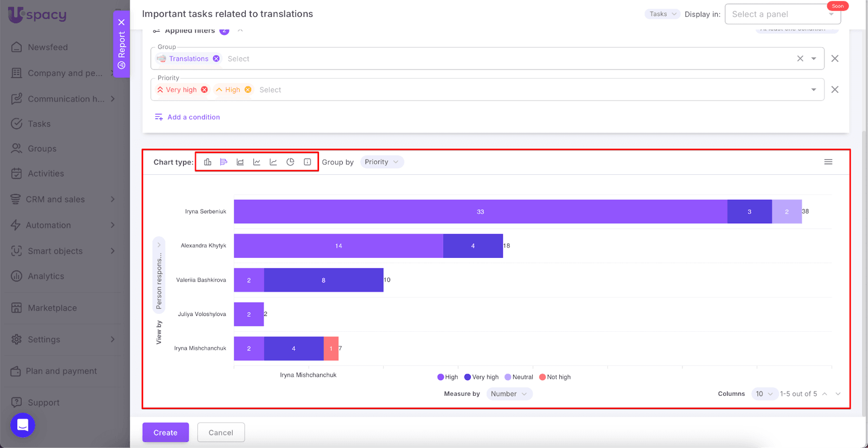Remove the Very high priority chip
Screen dimensions: 868x448
click(x=205, y=90)
